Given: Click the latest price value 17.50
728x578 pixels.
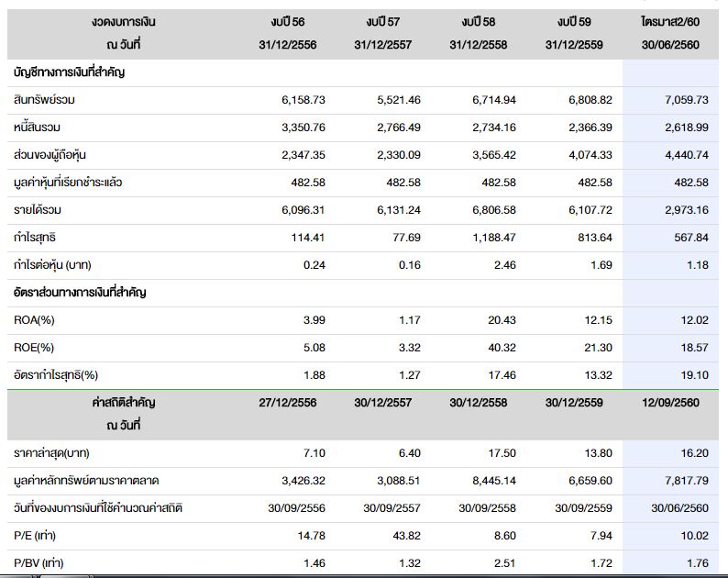Looking at the screenshot, I should (502, 453).
